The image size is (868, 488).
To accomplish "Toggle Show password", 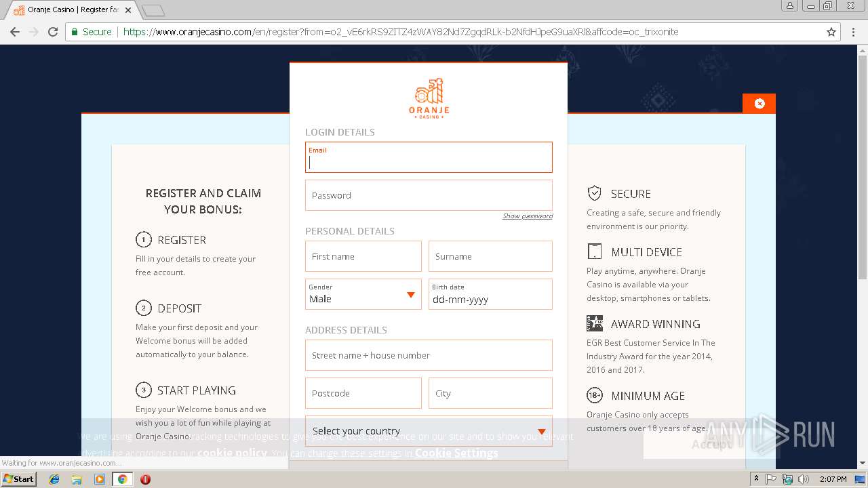I will (528, 216).
